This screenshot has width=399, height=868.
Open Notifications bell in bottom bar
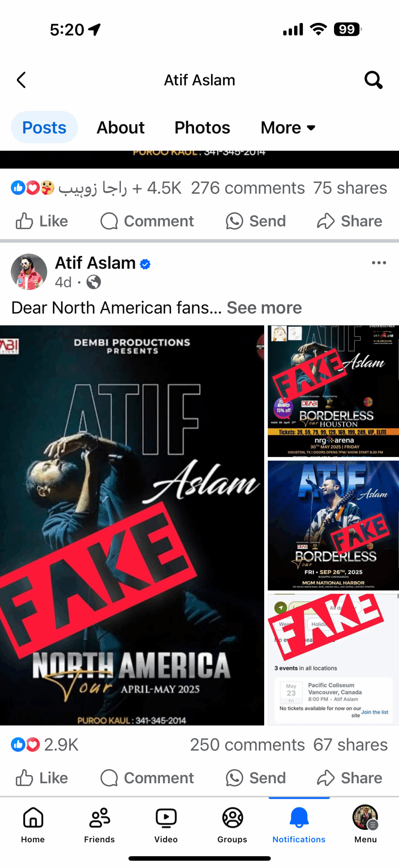coord(299,824)
